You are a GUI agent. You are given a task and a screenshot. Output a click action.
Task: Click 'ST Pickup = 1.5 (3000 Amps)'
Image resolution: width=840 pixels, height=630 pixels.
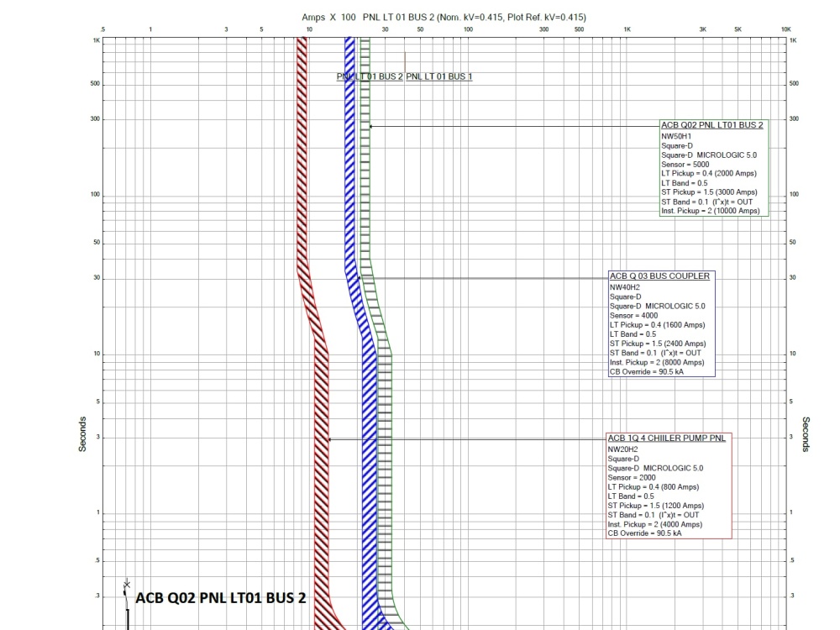pos(709,192)
